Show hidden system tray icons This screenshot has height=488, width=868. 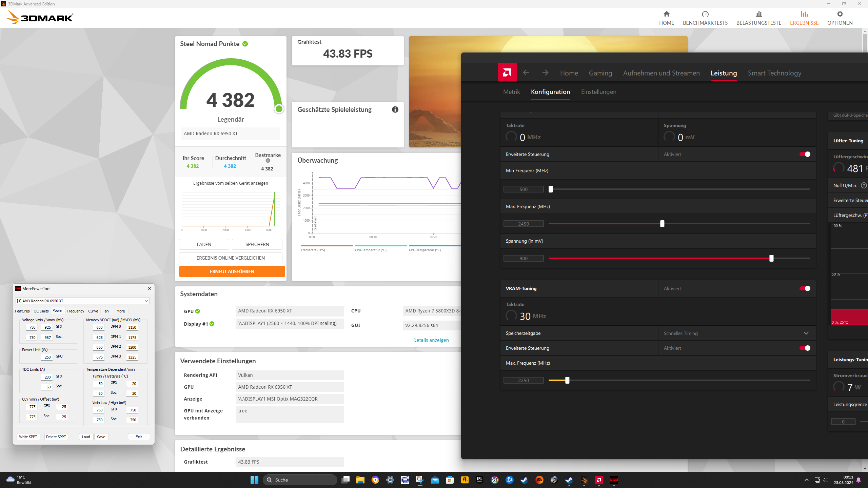click(806, 480)
